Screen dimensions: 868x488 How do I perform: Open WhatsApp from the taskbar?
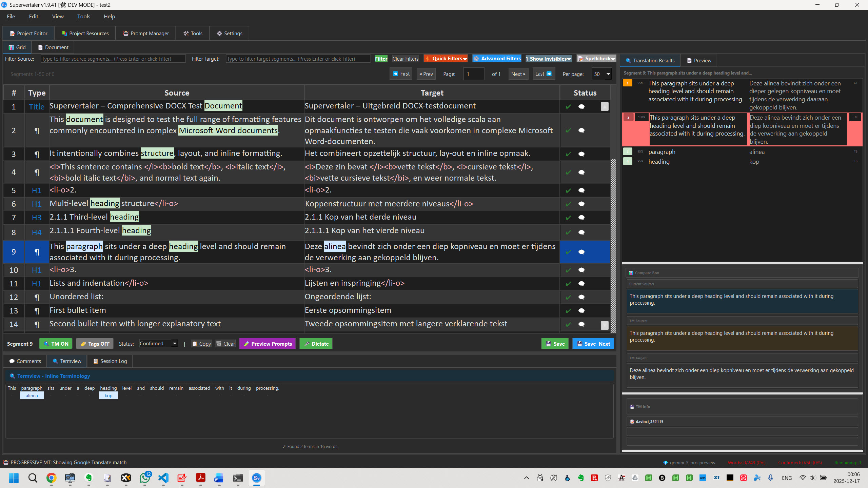point(145,478)
